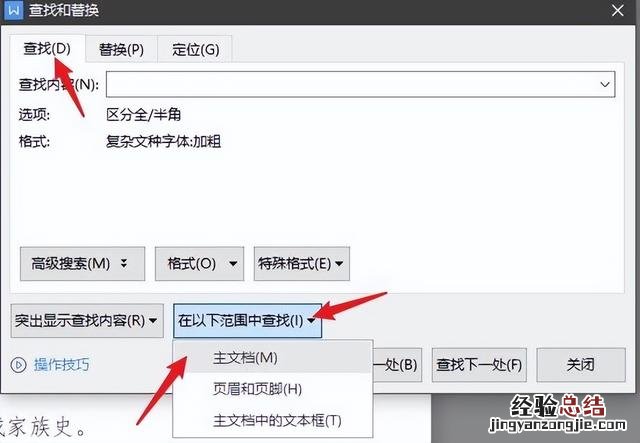Open the 操作技巧 link

click(x=62, y=365)
